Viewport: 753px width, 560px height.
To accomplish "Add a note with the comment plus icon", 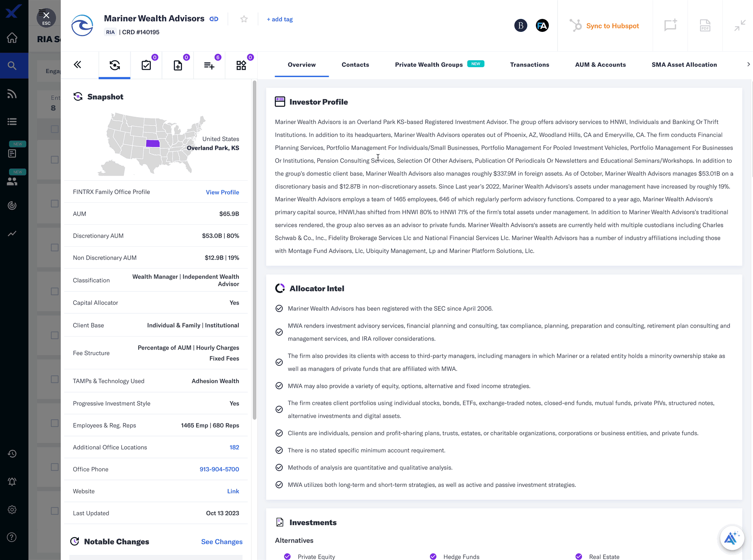I will pos(670,26).
